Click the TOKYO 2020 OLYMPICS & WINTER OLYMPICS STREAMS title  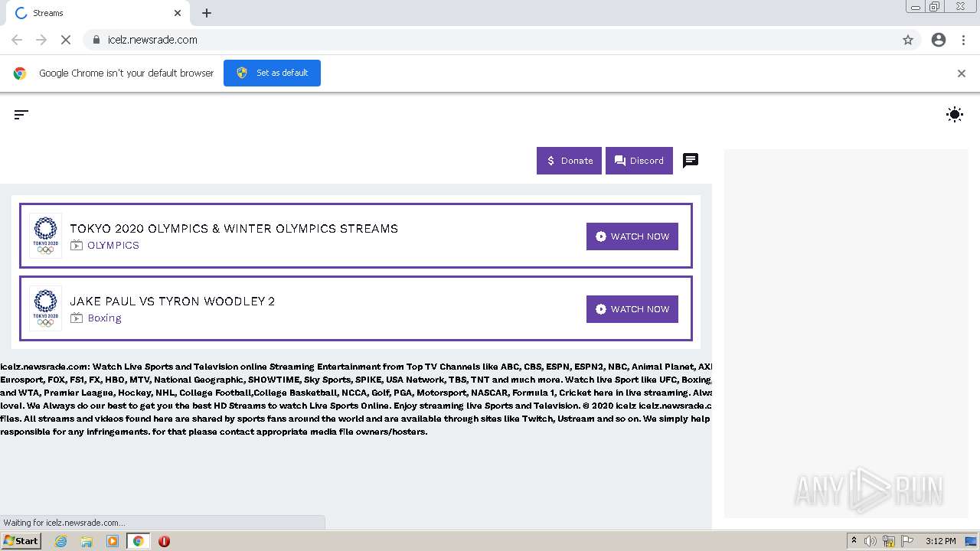pyautogui.click(x=234, y=228)
